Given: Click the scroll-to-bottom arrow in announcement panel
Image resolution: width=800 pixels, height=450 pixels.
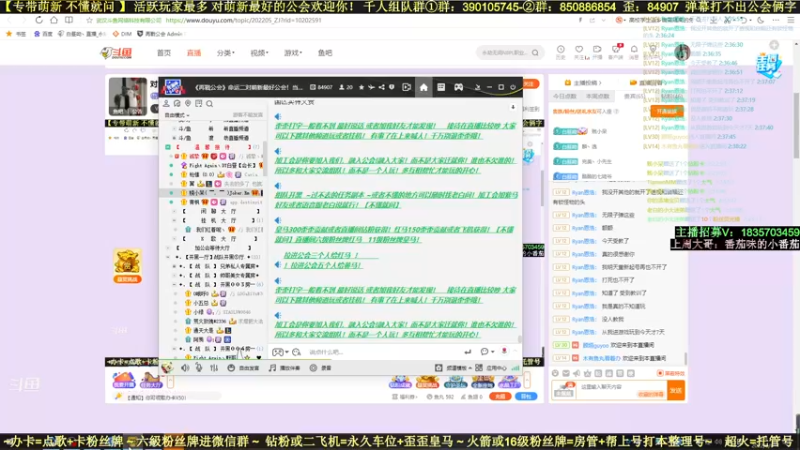Looking at the screenshot, I should pyautogui.click(x=513, y=108).
